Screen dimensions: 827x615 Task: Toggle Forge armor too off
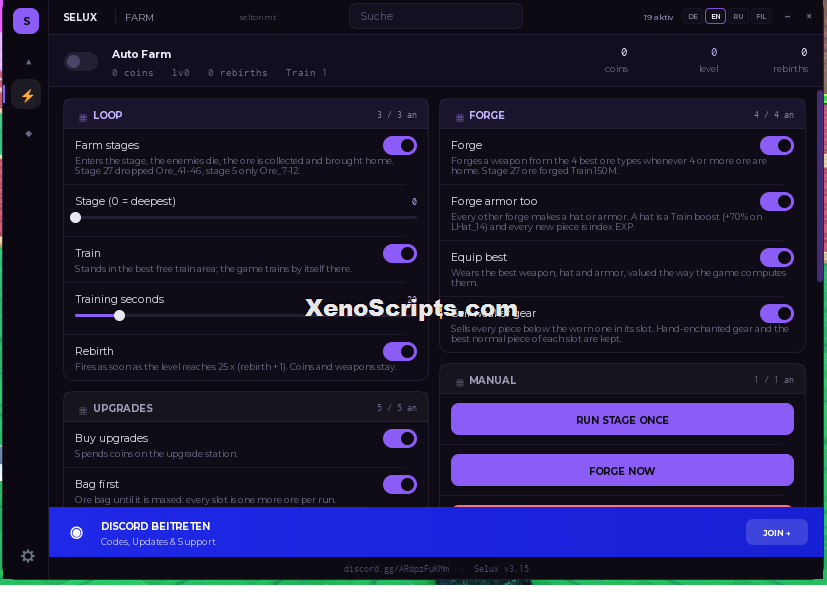[x=776, y=201]
